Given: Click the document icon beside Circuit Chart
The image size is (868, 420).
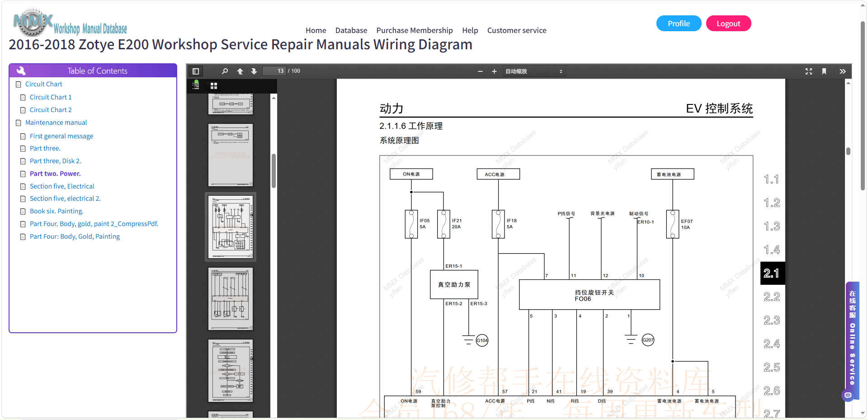Looking at the screenshot, I should [19, 85].
